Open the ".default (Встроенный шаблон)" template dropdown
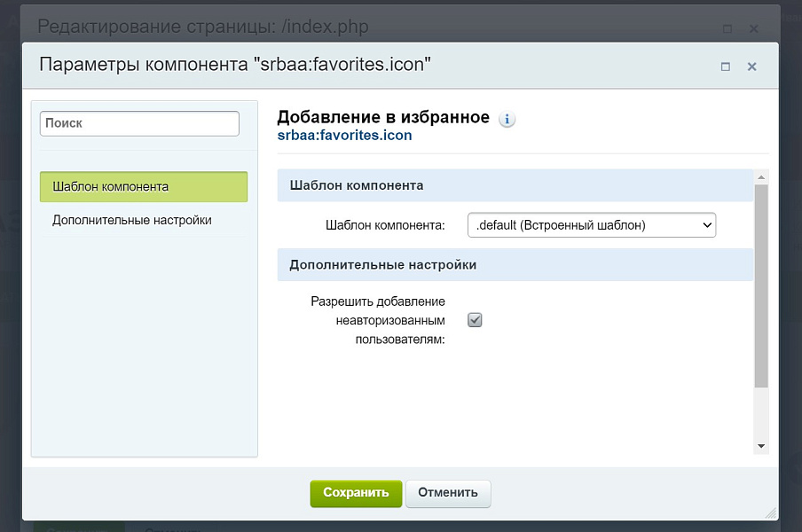This screenshot has height=532, width=802. click(x=590, y=224)
